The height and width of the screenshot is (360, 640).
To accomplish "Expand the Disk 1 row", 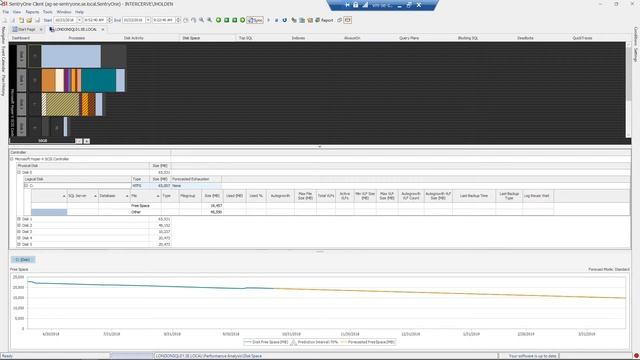I will tap(19, 219).
